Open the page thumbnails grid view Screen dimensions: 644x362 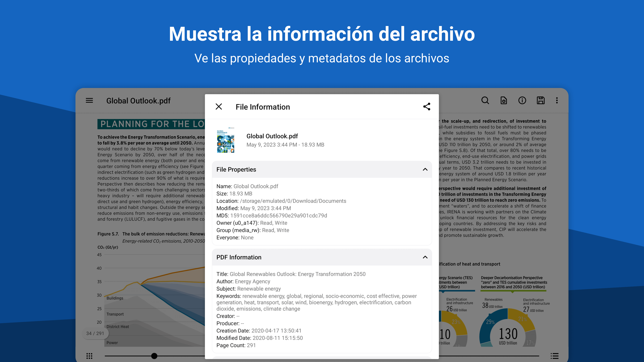pos(89,356)
